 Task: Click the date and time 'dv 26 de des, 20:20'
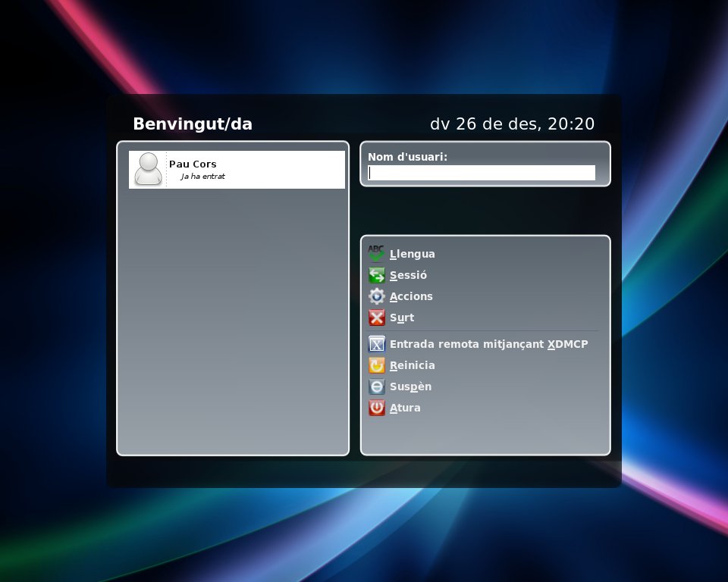tap(512, 124)
